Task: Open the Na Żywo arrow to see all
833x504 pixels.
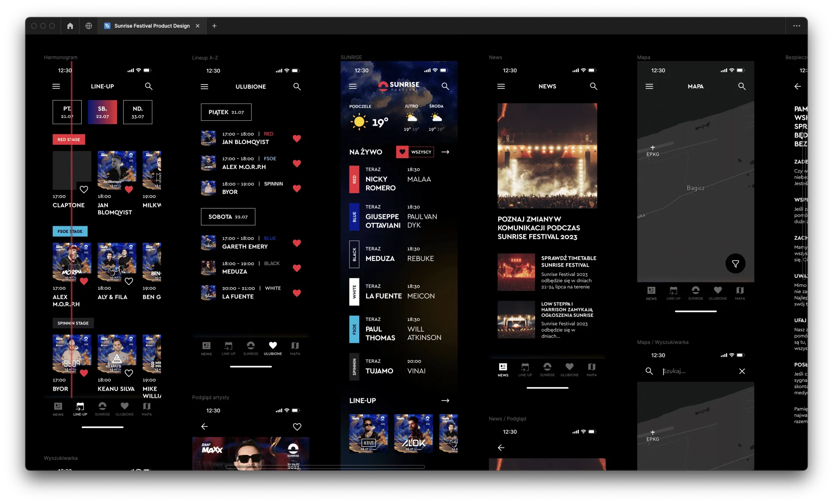Action: [x=445, y=152]
